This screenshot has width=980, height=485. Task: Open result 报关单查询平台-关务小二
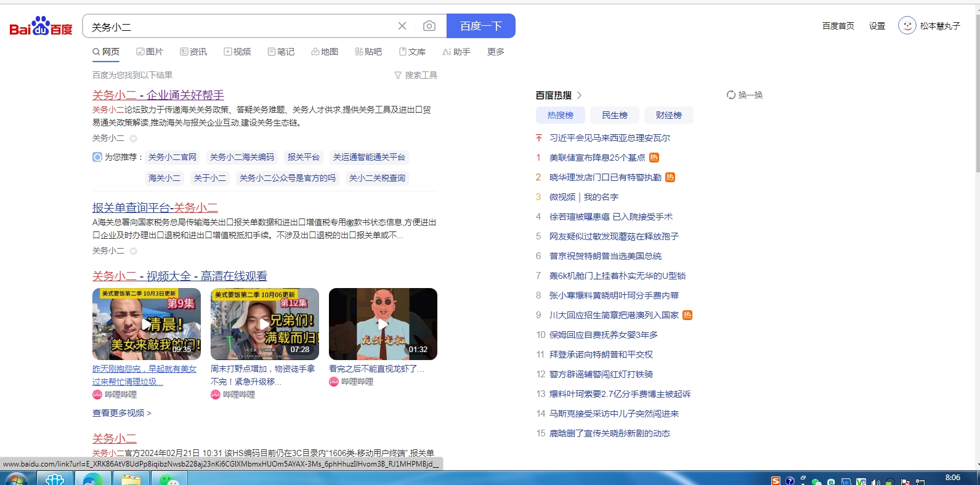[x=155, y=207]
